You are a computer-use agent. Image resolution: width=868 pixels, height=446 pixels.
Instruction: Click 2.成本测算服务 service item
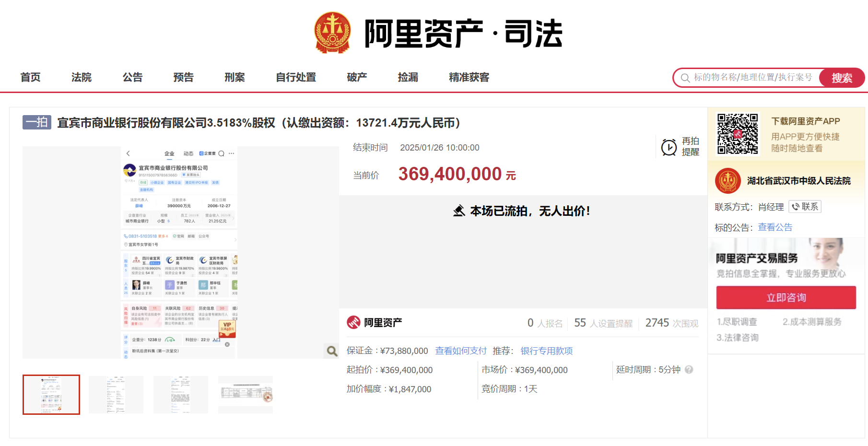(x=812, y=322)
